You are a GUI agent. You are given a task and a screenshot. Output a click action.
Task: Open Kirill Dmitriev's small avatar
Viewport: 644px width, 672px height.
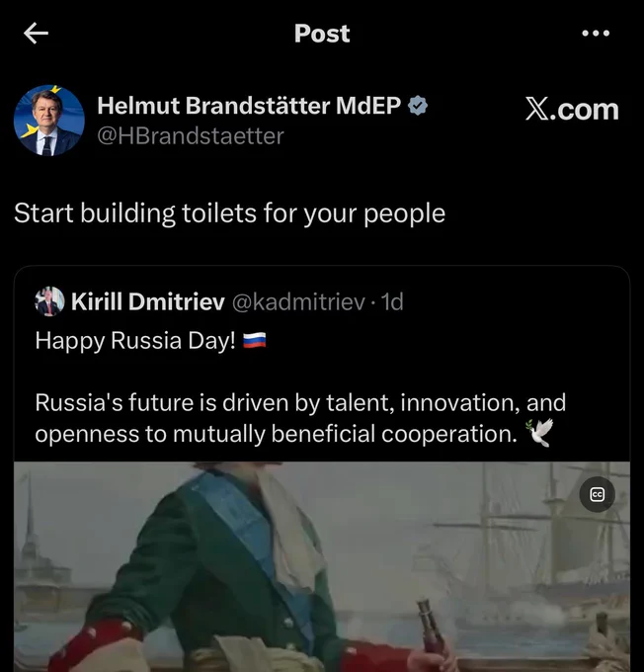49,301
